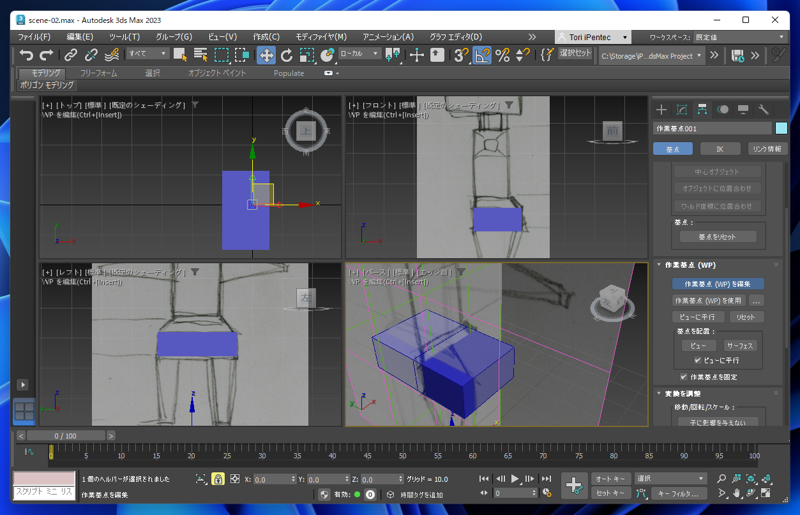The image size is (800, 515).
Task: Uncheck the ビューに平行 checkbox
Action: 697,360
